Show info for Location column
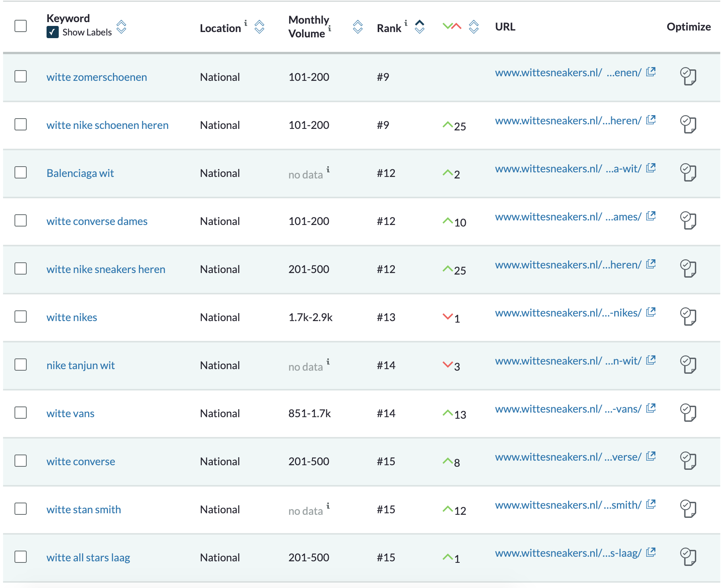This screenshot has height=588, width=721. [x=246, y=23]
